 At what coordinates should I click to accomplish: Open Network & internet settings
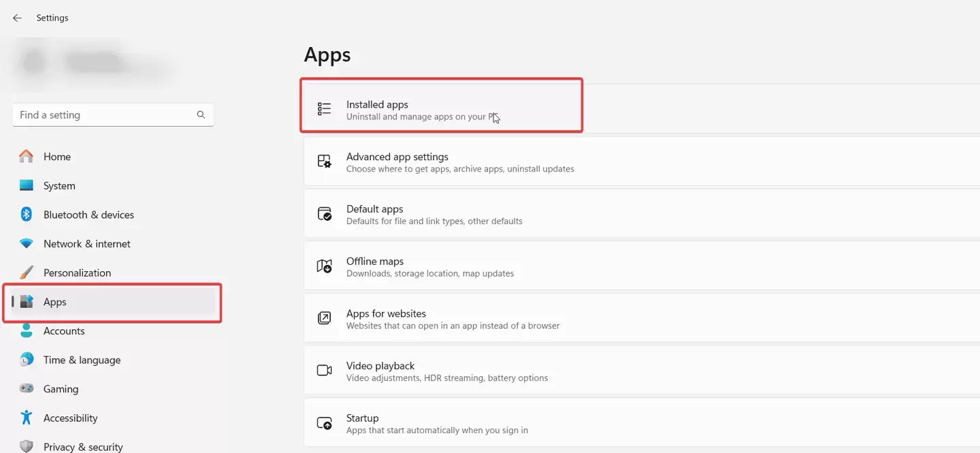(86, 244)
